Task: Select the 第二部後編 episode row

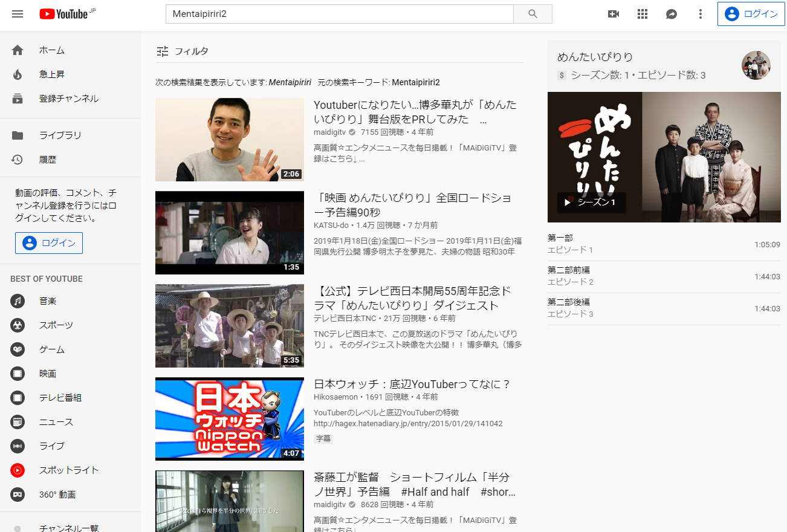Action: [x=664, y=308]
